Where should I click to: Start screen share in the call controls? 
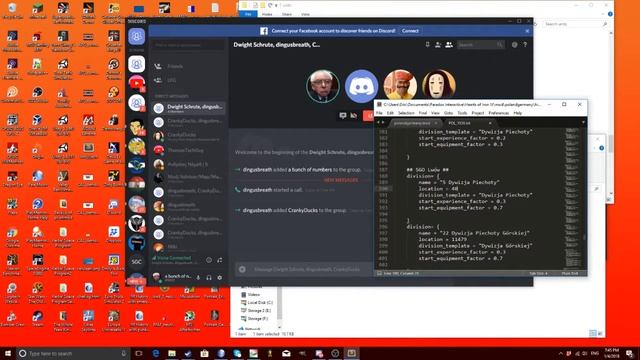click(342, 116)
